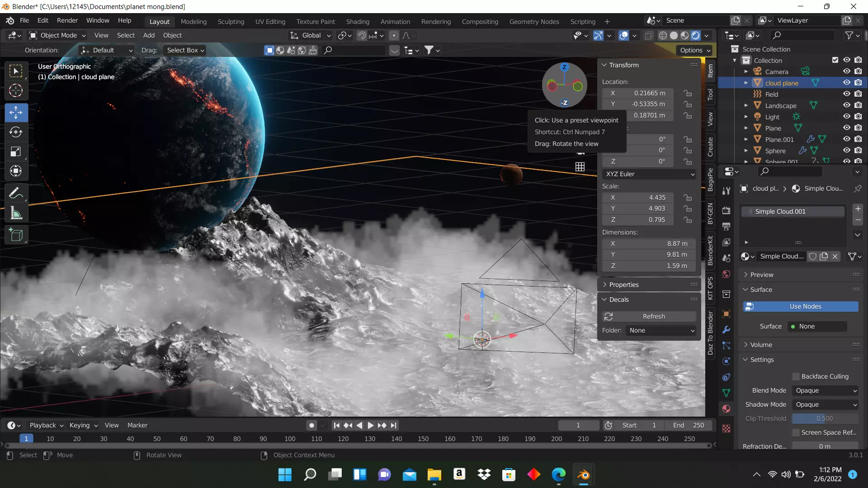The height and width of the screenshot is (488, 868).
Task: Open Blender from Windows taskbar
Action: tap(583, 475)
